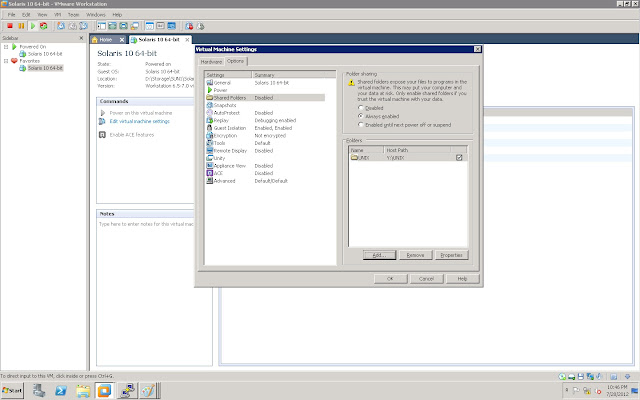The image size is (640, 400).
Task: Switch to the Home tab
Action: point(108,40)
